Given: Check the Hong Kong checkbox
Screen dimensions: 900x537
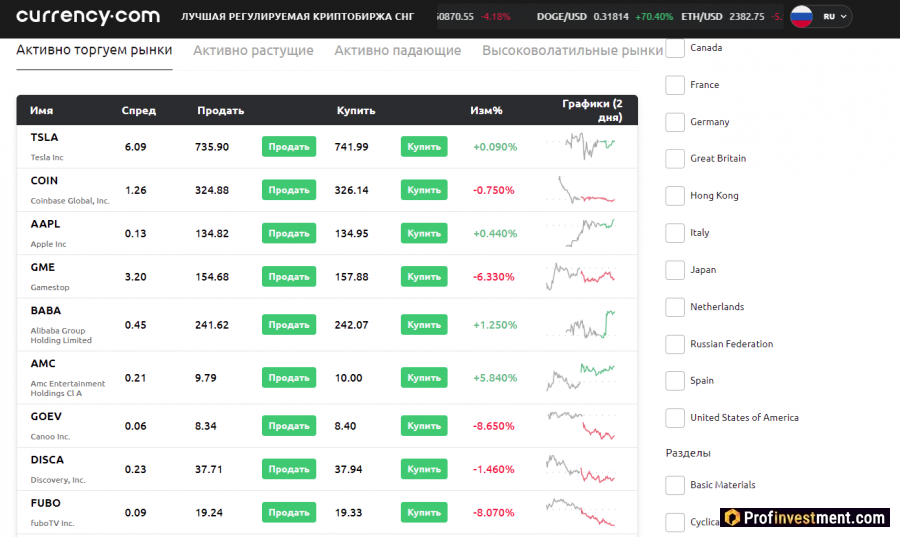Looking at the screenshot, I should (675, 196).
